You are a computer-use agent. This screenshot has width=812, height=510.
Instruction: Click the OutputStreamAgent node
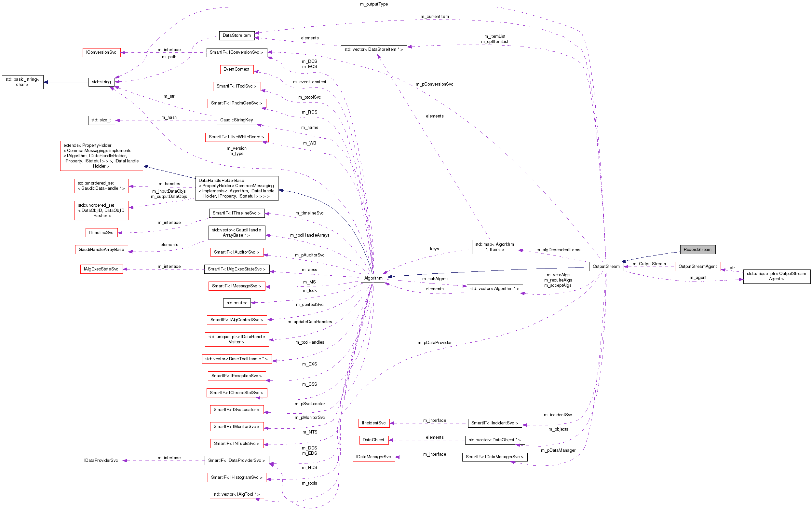(x=697, y=267)
